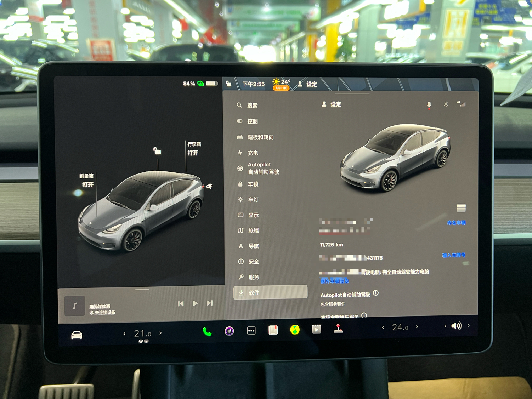This screenshot has width=532, height=399.
Task: Mute using the speaker icon
Action: click(x=456, y=326)
